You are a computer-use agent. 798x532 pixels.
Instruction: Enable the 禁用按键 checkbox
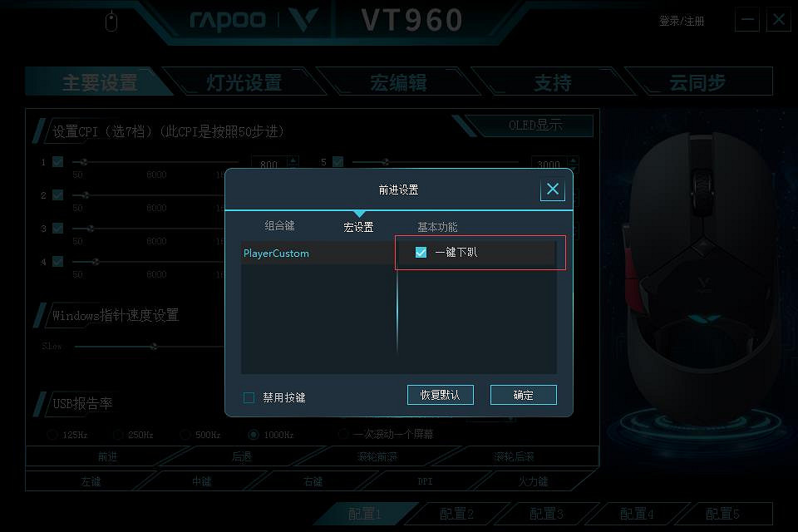(249, 397)
